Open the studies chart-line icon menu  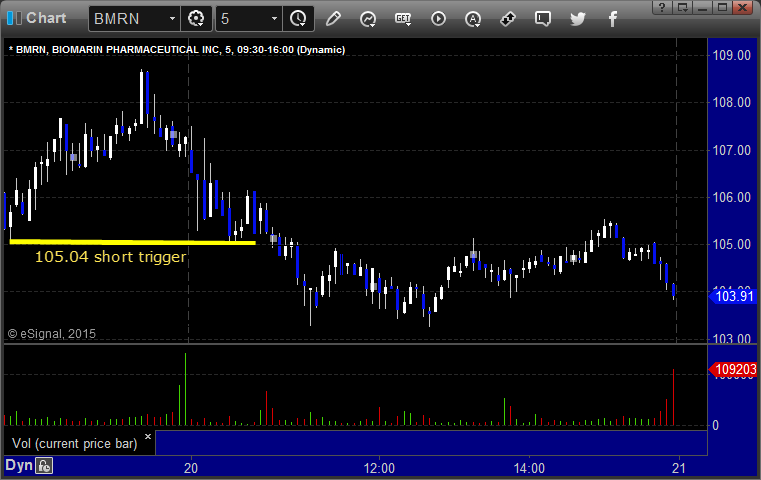[368, 19]
